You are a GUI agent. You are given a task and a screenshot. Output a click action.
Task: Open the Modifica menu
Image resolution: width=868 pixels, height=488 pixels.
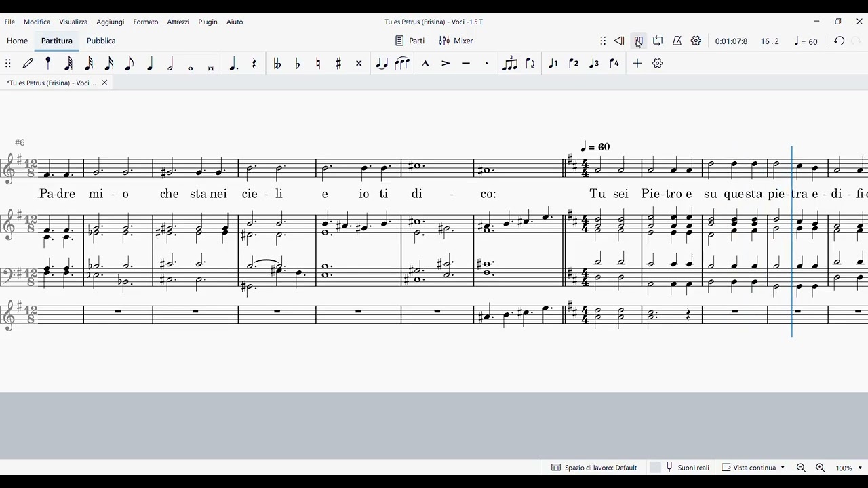(37, 22)
